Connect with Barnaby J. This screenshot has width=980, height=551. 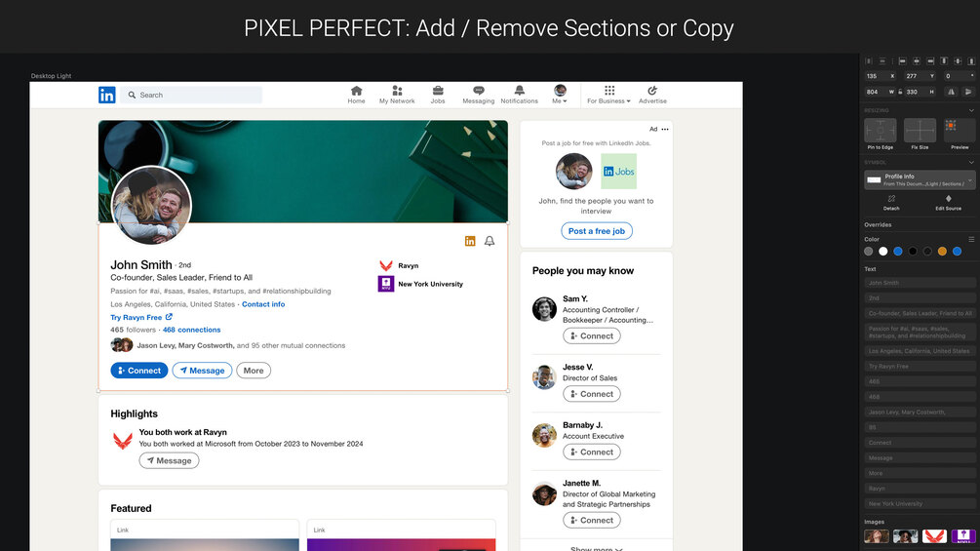point(592,453)
